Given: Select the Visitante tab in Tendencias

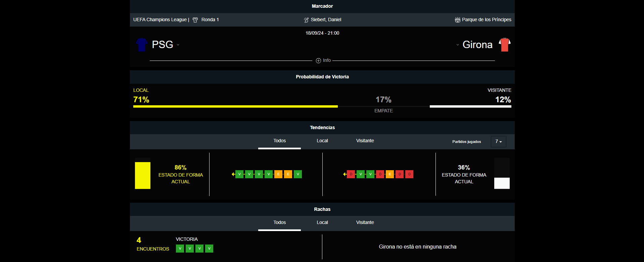Looking at the screenshot, I should click(365, 141).
